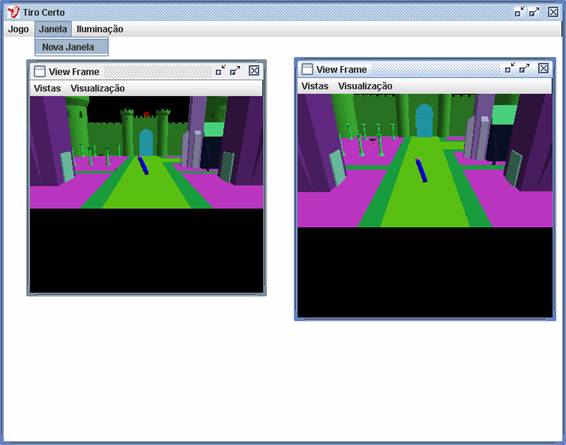
Task: Click the blue cannon in left 3D view
Action: click(x=143, y=166)
